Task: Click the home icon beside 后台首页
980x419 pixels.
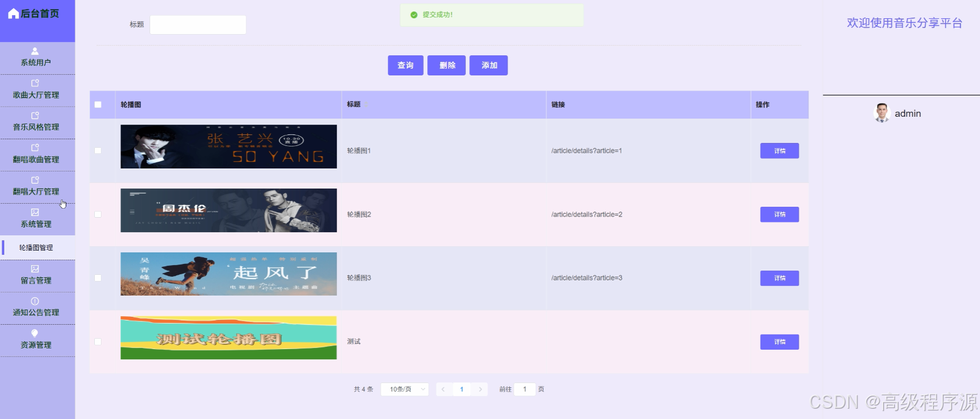Action: (x=13, y=13)
